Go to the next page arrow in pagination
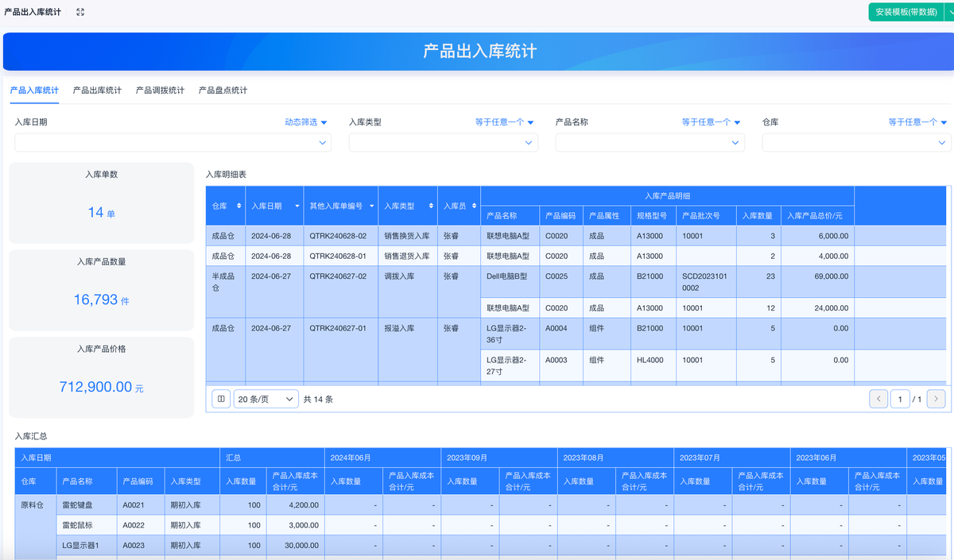 (x=937, y=399)
